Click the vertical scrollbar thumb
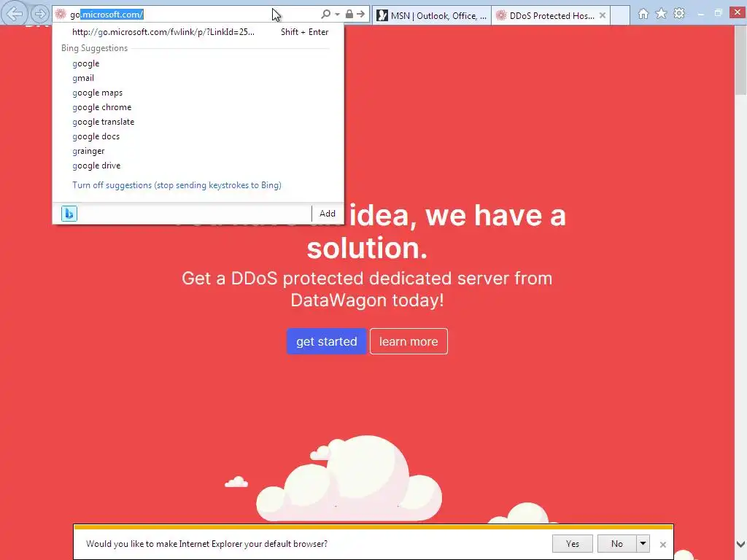The height and width of the screenshot is (560, 747). tap(741, 61)
